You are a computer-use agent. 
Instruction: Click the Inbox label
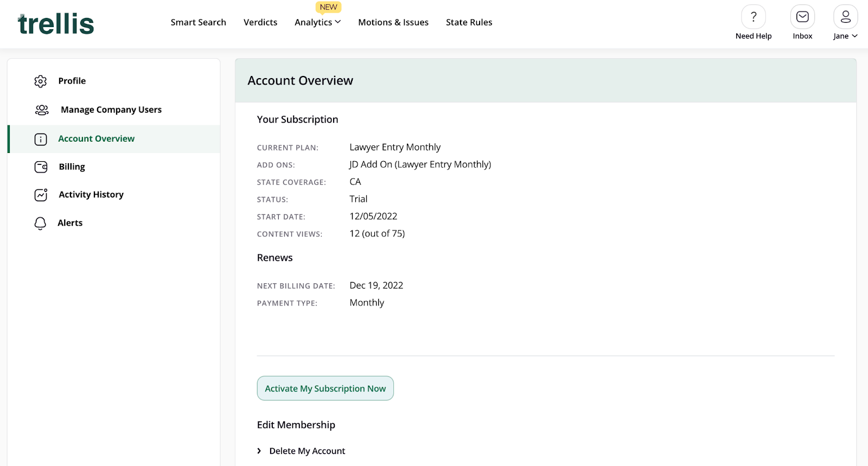[x=802, y=36]
